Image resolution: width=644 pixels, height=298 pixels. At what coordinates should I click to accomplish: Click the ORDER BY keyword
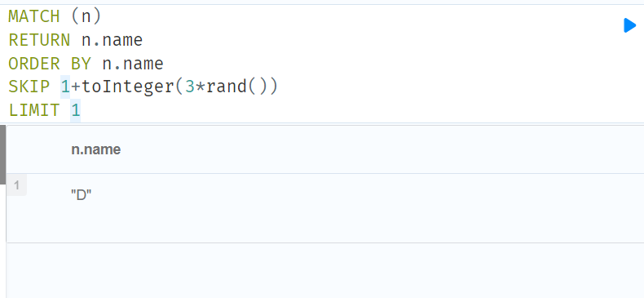click(50, 64)
